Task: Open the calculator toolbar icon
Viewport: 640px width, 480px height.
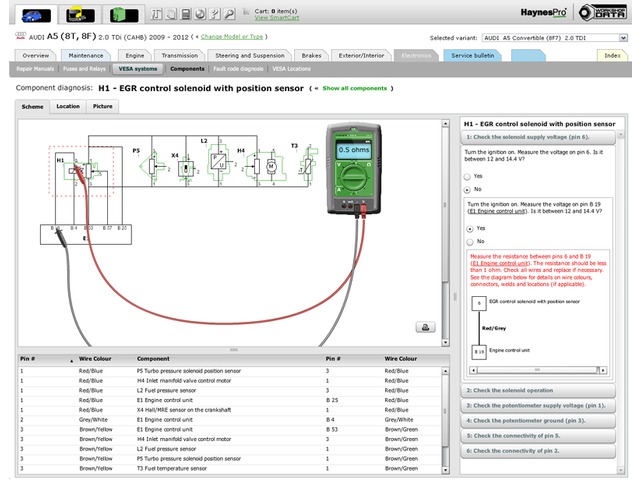Action: tap(186, 14)
